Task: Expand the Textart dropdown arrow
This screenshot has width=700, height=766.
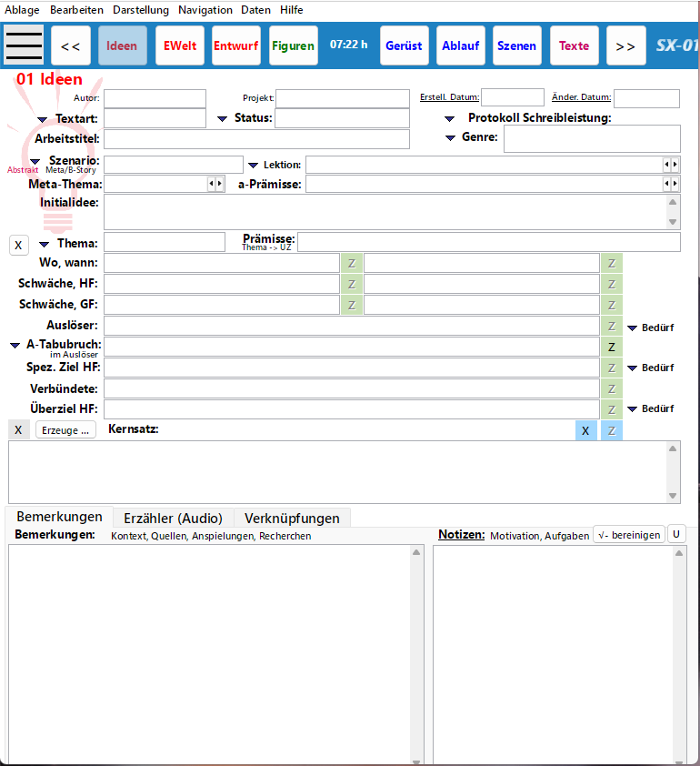Action: point(43,119)
